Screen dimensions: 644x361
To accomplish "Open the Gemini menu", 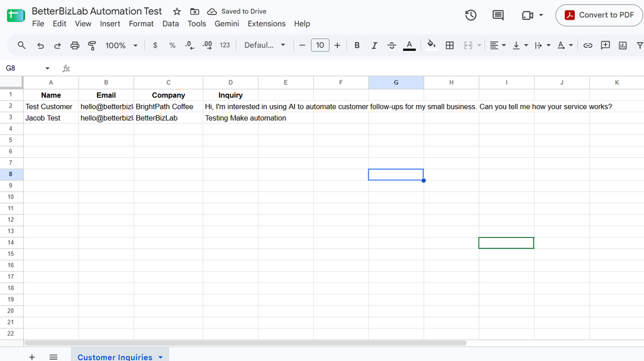I will [226, 24].
